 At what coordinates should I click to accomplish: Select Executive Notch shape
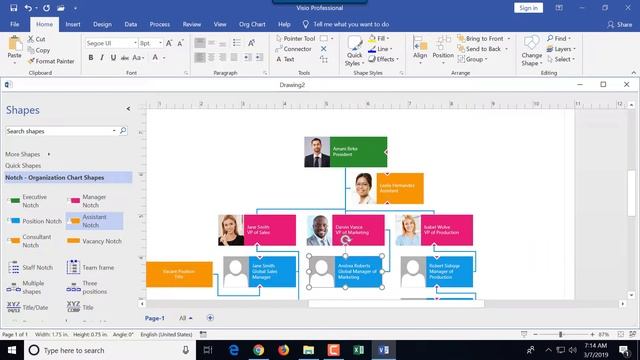(x=28, y=201)
